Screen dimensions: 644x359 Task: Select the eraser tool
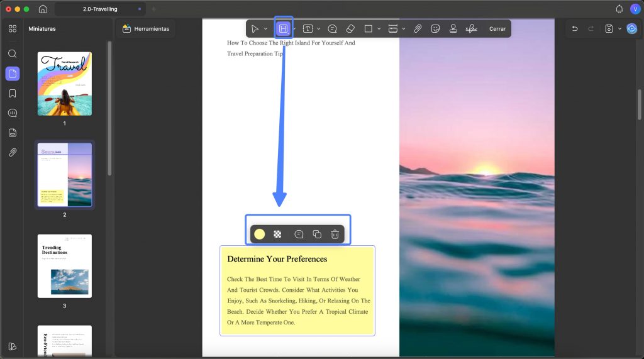350,29
